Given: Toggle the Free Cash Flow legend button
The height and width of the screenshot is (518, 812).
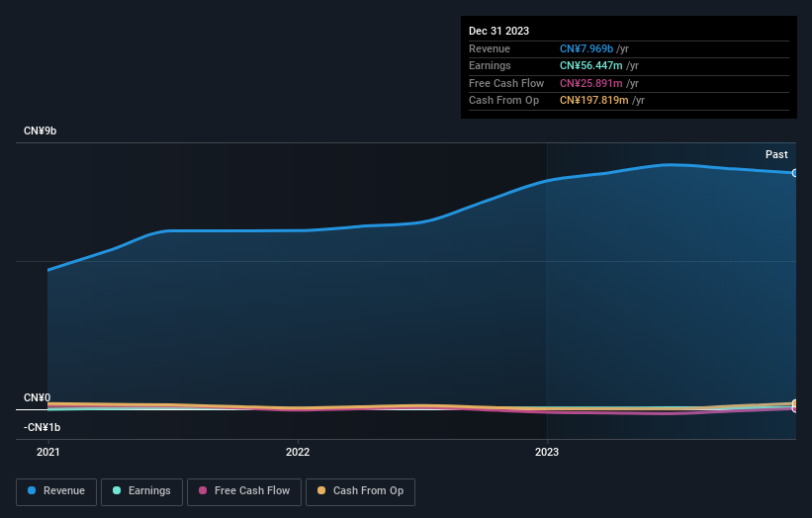Looking at the screenshot, I should (244, 491).
